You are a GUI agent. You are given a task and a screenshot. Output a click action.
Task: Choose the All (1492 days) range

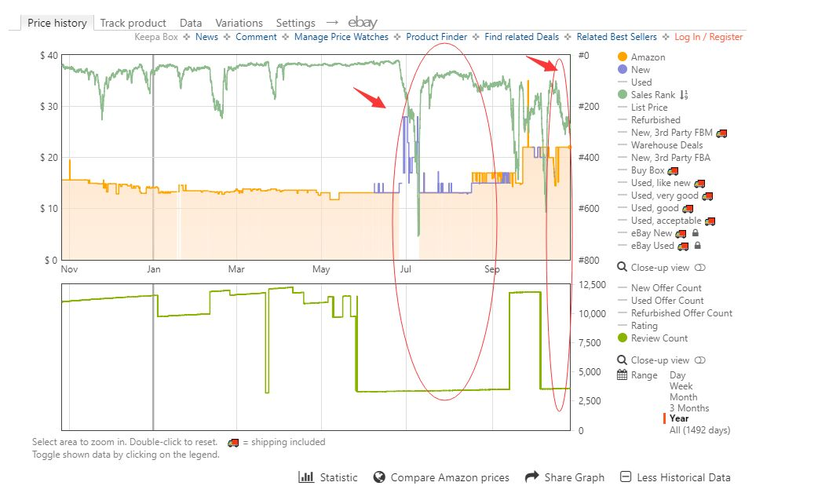click(699, 430)
